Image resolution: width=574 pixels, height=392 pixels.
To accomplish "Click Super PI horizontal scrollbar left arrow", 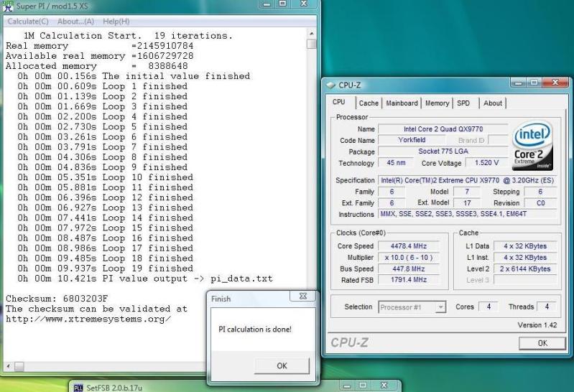I will [x=9, y=367].
